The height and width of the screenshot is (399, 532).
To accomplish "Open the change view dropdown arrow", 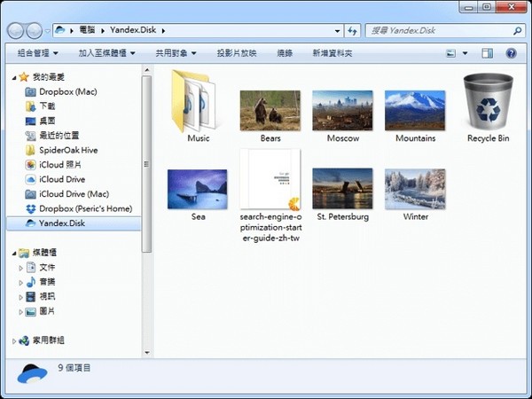I will click(x=465, y=53).
